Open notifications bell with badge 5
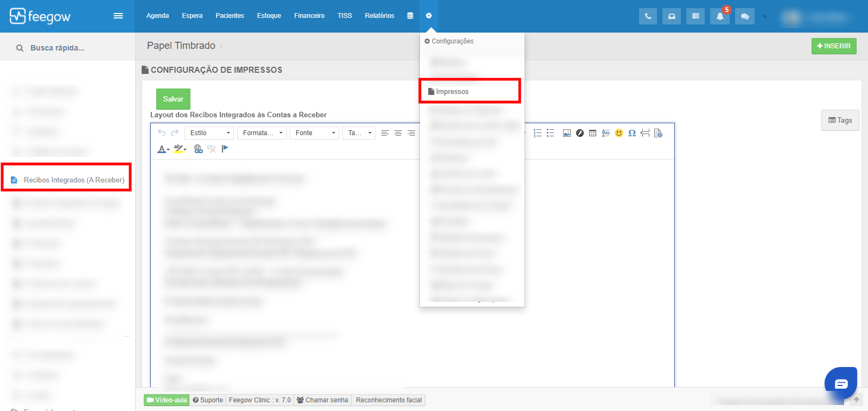868x411 pixels. click(x=720, y=16)
